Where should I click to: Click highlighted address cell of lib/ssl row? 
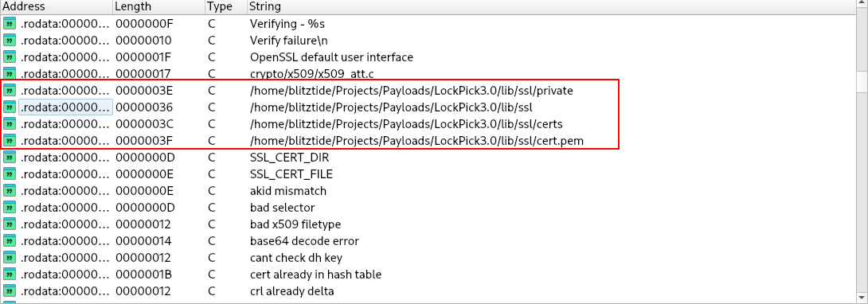[x=66, y=107]
